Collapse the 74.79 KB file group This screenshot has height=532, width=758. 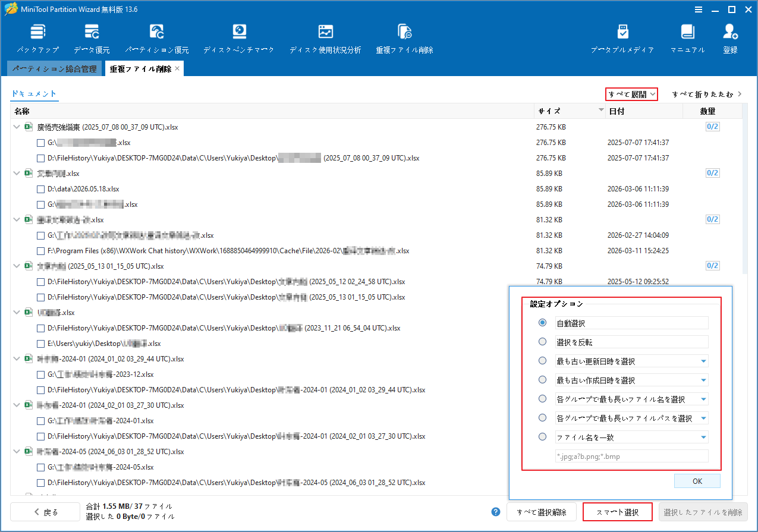click(x=17, y=266)
